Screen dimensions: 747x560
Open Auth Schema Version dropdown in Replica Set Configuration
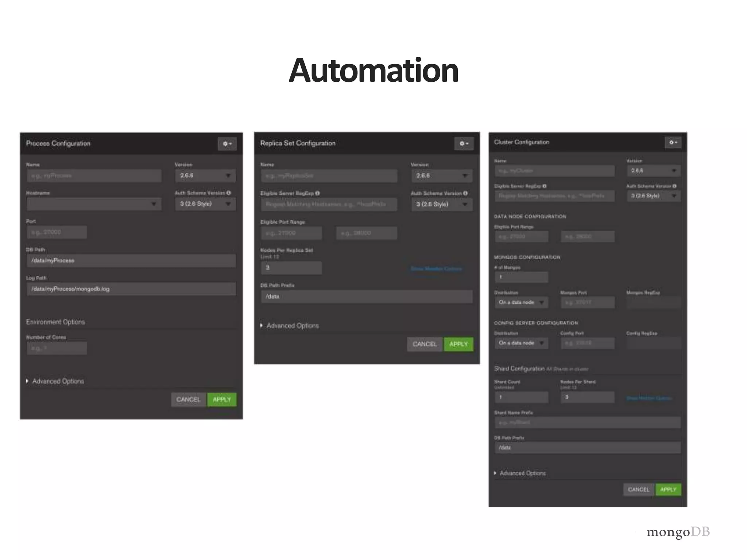(x=442, y=204)
